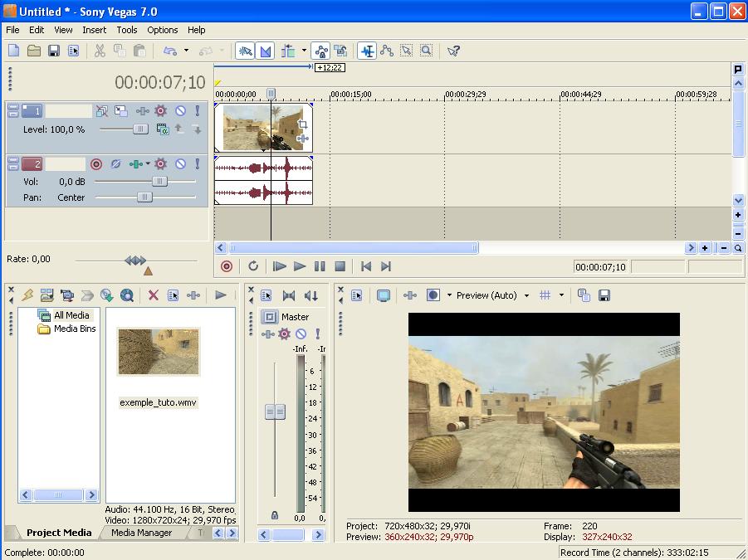Open audio track 2 automation dropdown
Screen dimensions: 748x560
pos(148,164)
